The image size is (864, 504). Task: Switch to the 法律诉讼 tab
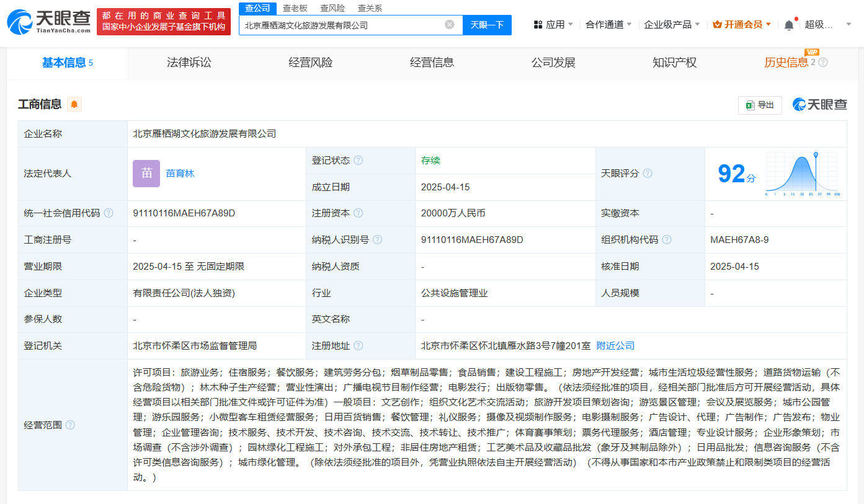(x=189, y=63)
